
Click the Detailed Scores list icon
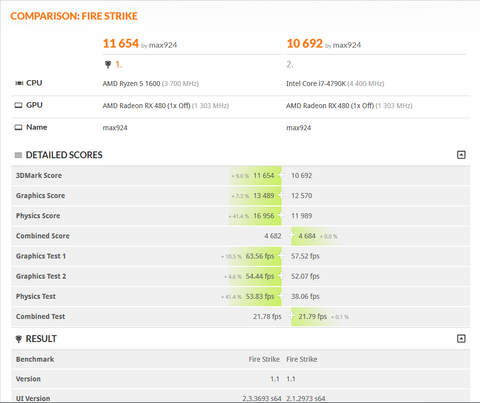pyautogui.click(x=18, y=155)
